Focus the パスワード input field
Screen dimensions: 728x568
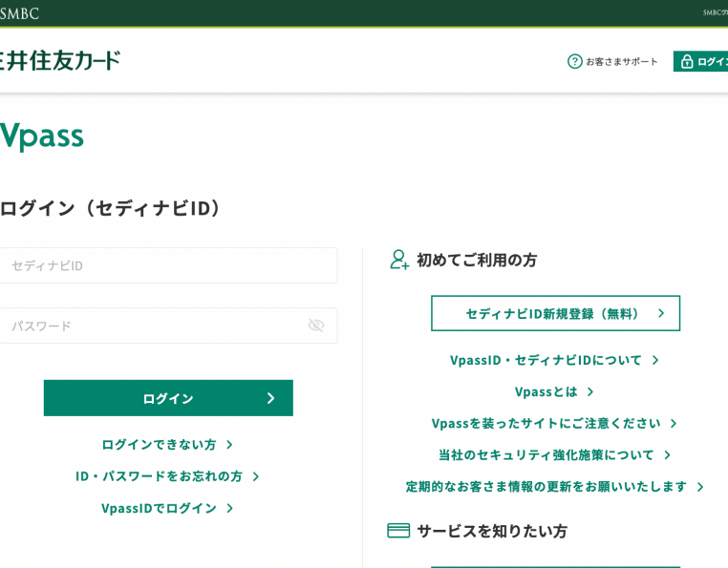pyautogui.click(x=168, y=326)
